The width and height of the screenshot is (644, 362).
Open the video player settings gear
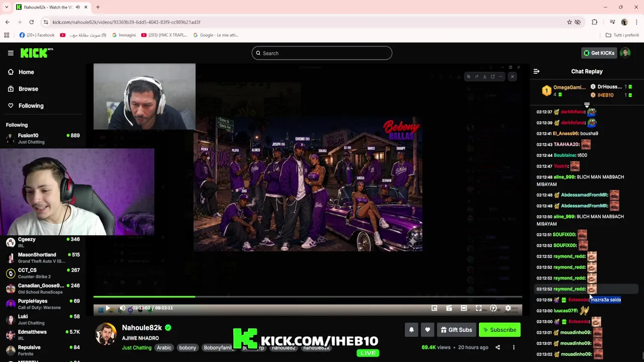[x=508, y=308]
